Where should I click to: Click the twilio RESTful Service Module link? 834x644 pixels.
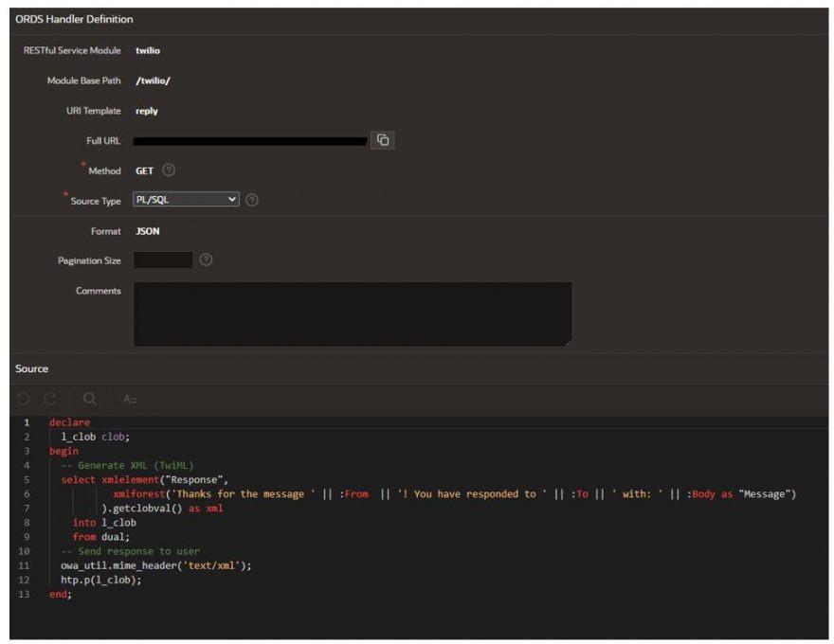[147, 50]
